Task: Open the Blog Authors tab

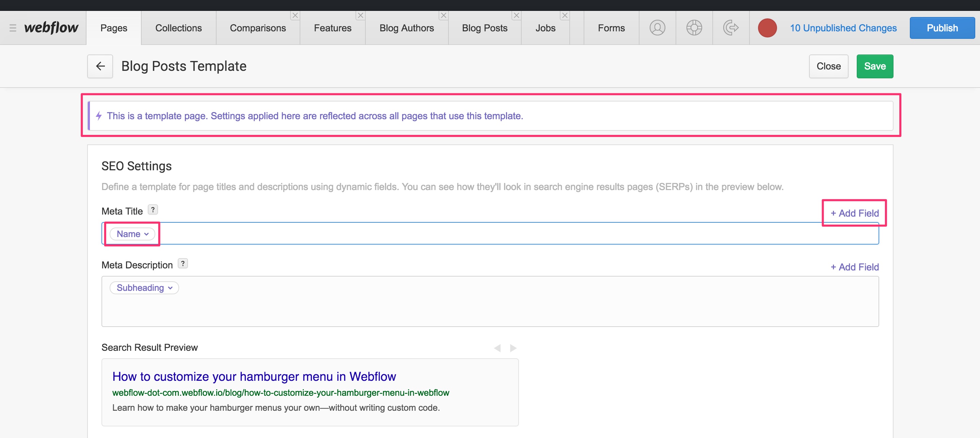Action: pos(406,28)
